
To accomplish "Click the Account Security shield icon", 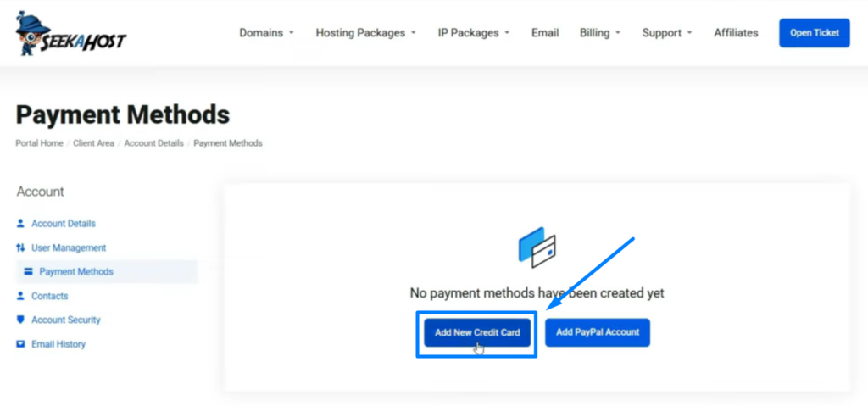I will pyautogui.click(x=20, y=320).
